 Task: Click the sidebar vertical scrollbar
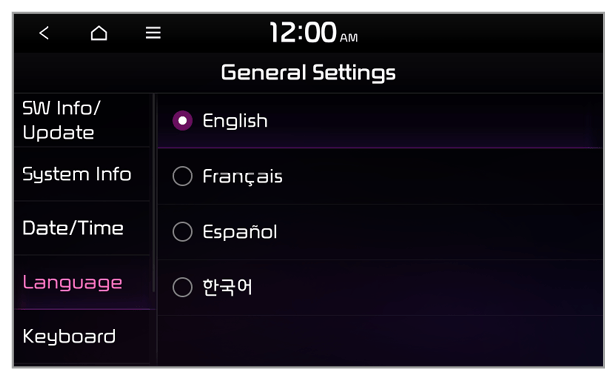tap(154, 193)
